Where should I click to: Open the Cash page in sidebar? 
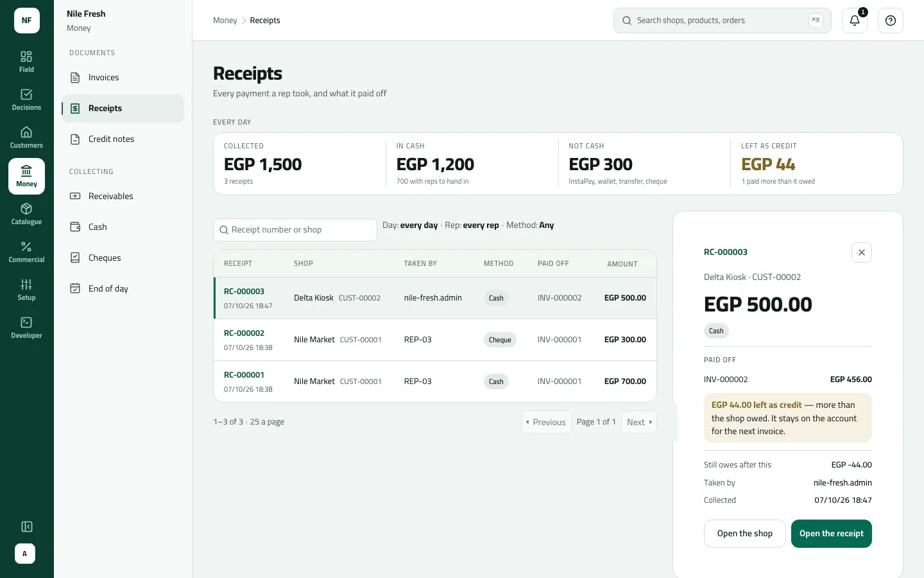click(x=123, y=227)
